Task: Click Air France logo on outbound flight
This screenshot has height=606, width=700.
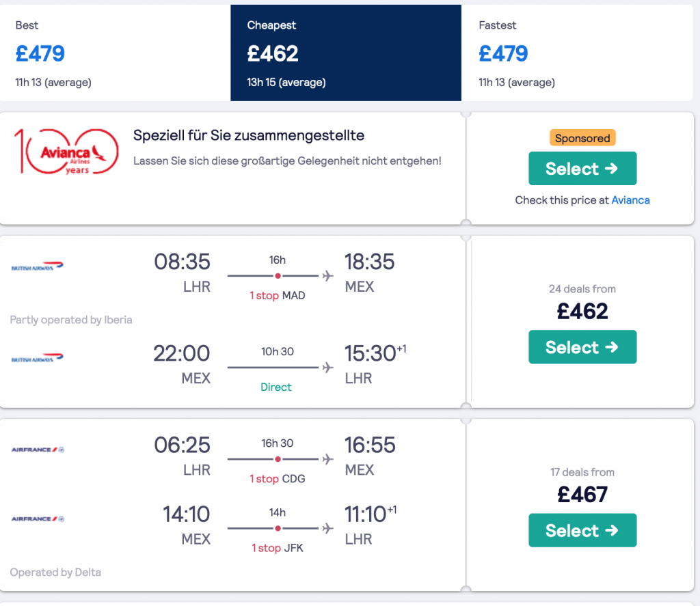Action: click(38, 450)
